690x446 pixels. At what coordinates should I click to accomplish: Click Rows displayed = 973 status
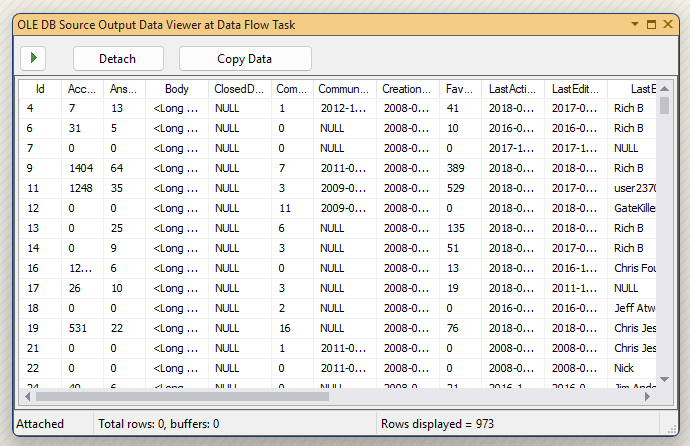click(x=437, y=424)
